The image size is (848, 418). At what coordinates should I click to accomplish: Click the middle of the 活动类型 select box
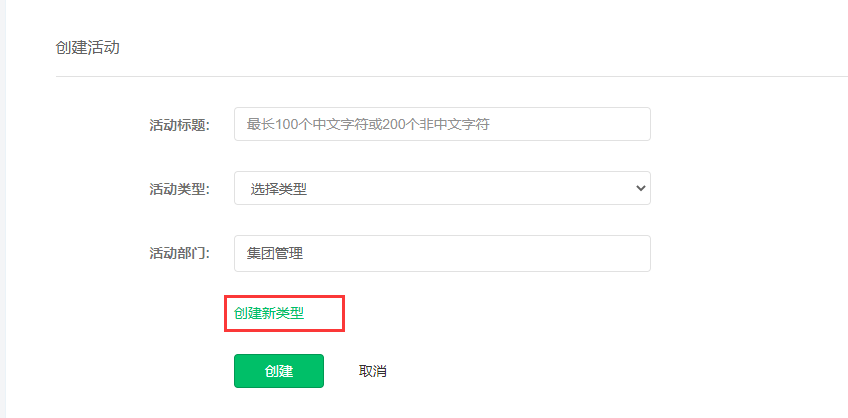coord(442,188)
